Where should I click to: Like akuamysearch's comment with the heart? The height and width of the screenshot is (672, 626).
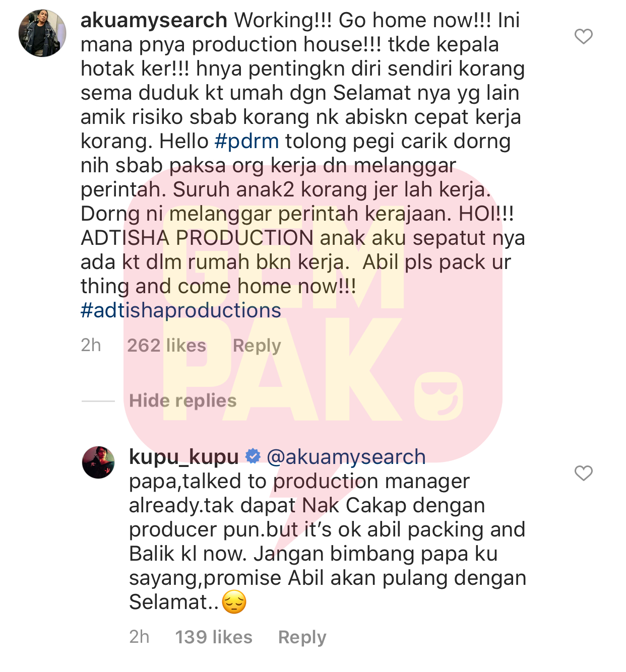point(584,36)
